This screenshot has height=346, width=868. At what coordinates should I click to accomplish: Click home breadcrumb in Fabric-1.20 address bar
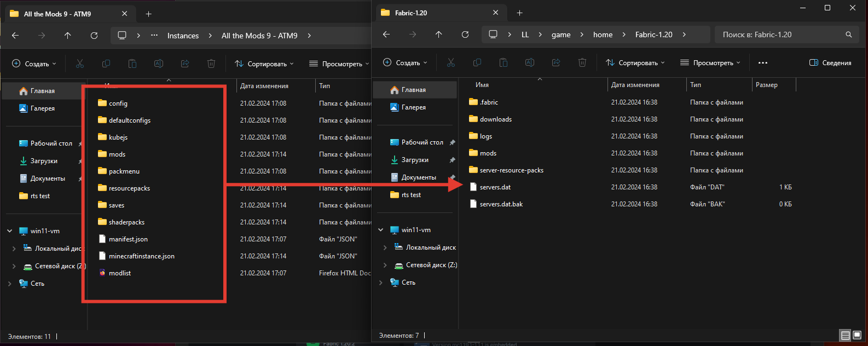coord(603,34)
